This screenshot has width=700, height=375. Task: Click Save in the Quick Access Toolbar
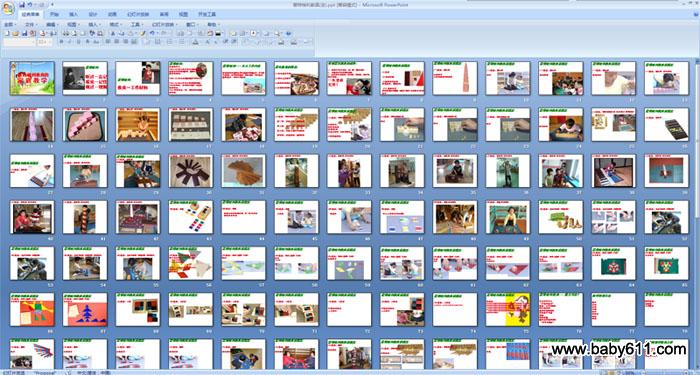(22, 4)
